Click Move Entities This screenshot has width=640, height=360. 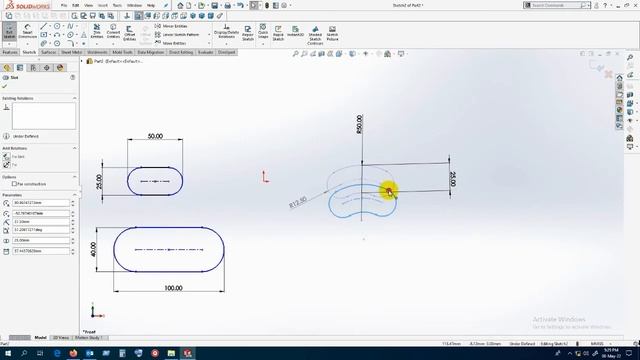pos(170,43)
